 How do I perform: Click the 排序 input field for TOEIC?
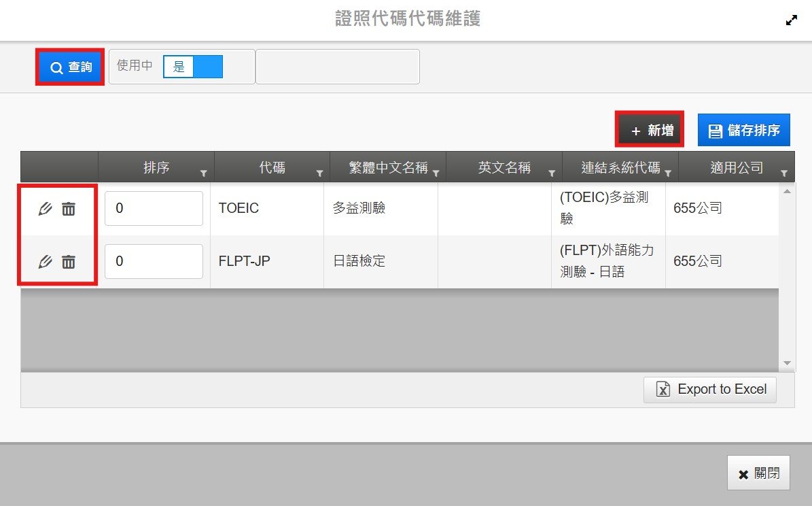click(154, 208)
